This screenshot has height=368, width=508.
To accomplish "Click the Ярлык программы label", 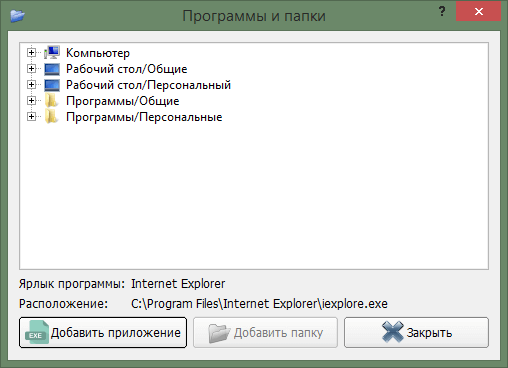I will [x=72, y=284].
